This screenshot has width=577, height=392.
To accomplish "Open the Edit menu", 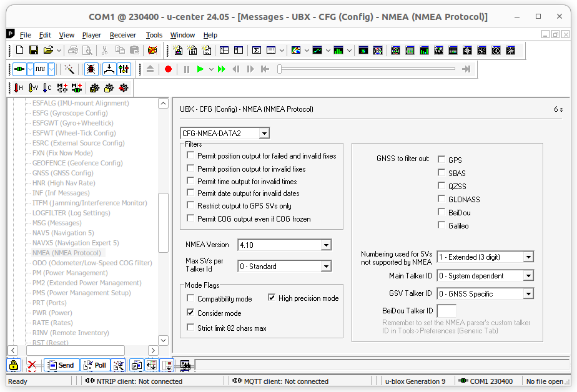I will tap(45, 35).
